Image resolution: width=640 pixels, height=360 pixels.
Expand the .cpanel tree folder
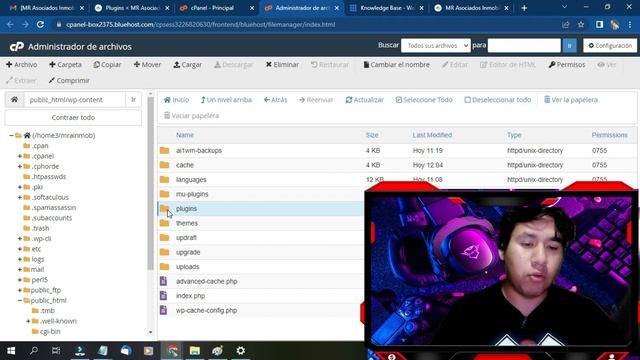click(x=20, y=156)
